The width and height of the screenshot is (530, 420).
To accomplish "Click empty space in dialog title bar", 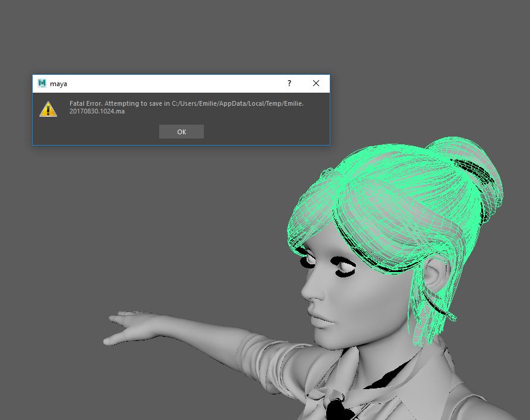I will click(x=178, y=84).
